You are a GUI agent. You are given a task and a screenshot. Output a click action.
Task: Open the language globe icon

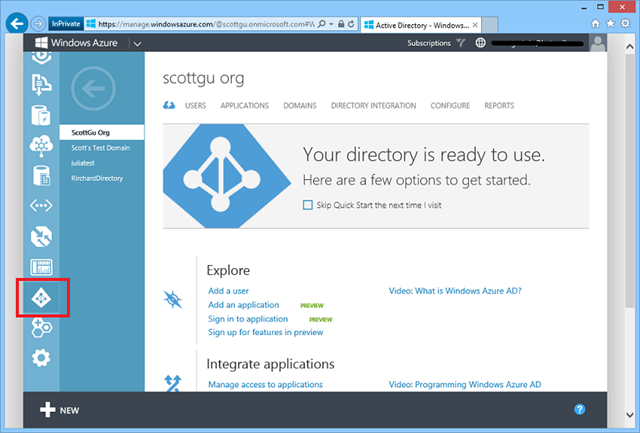[x=480, y=42]
